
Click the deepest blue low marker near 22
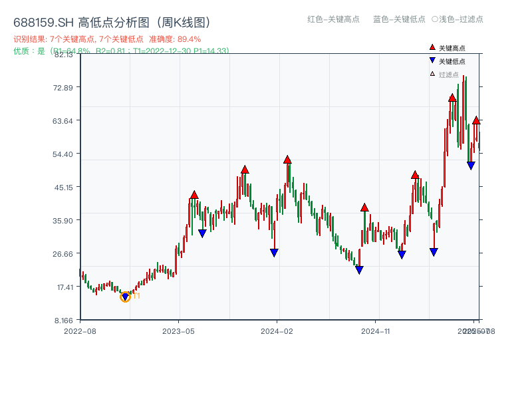coord(359,269)
